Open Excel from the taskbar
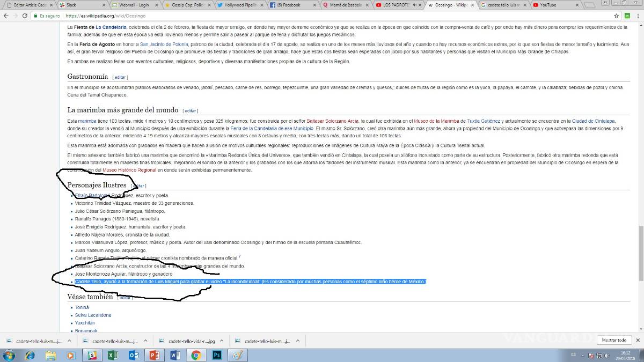Viewport: 644px width, 362px height. [113, 355]
